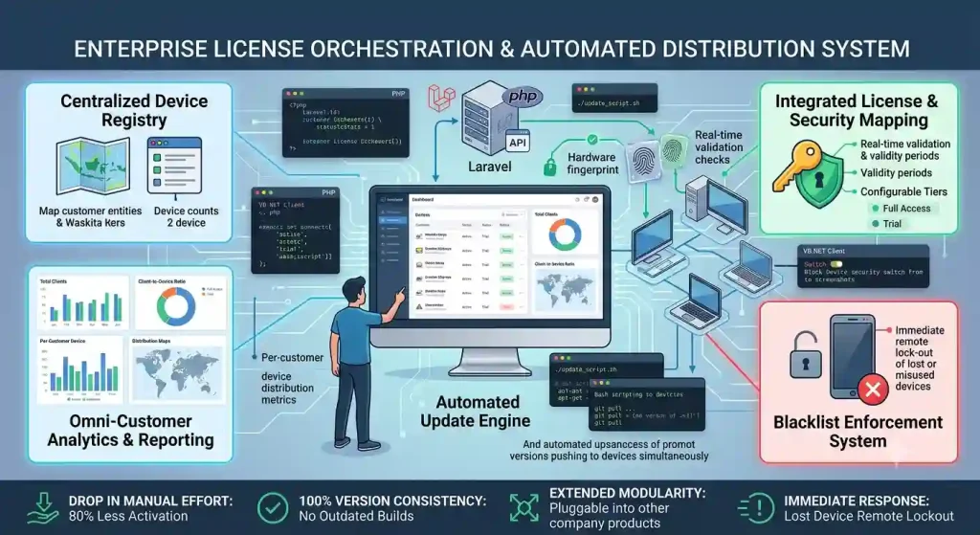Click the 'Blacklist Enforcement System' heading
The width and height of the screenshot is (980, 535).
pos(857,432)
